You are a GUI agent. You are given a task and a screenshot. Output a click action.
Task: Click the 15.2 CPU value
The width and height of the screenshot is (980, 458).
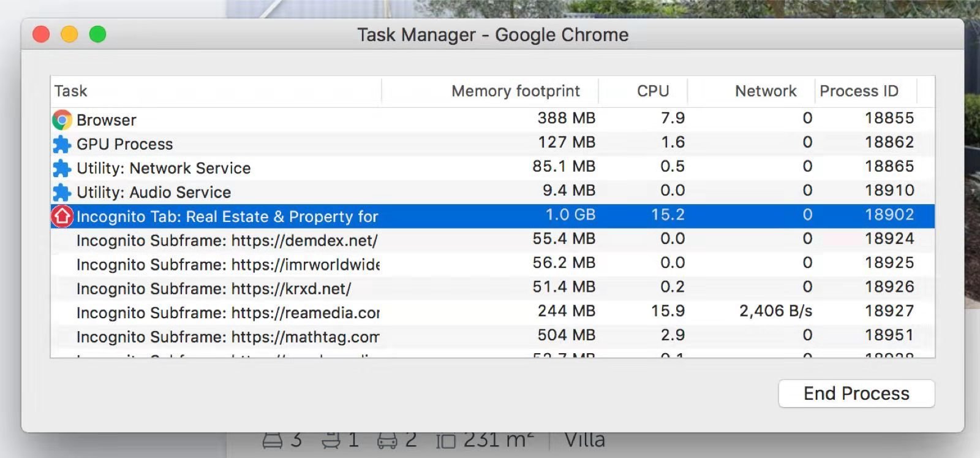[x=668, y=215]
